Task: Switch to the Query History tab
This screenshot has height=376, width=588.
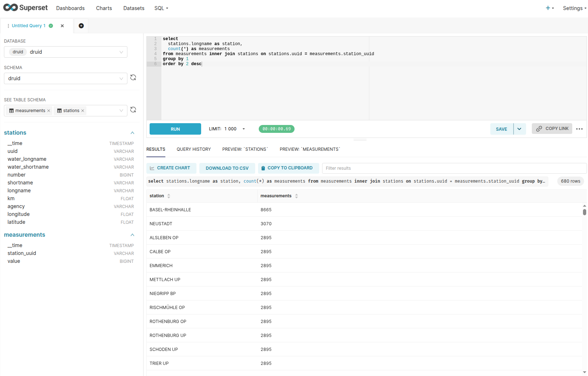Action: (x=194, y=149)
